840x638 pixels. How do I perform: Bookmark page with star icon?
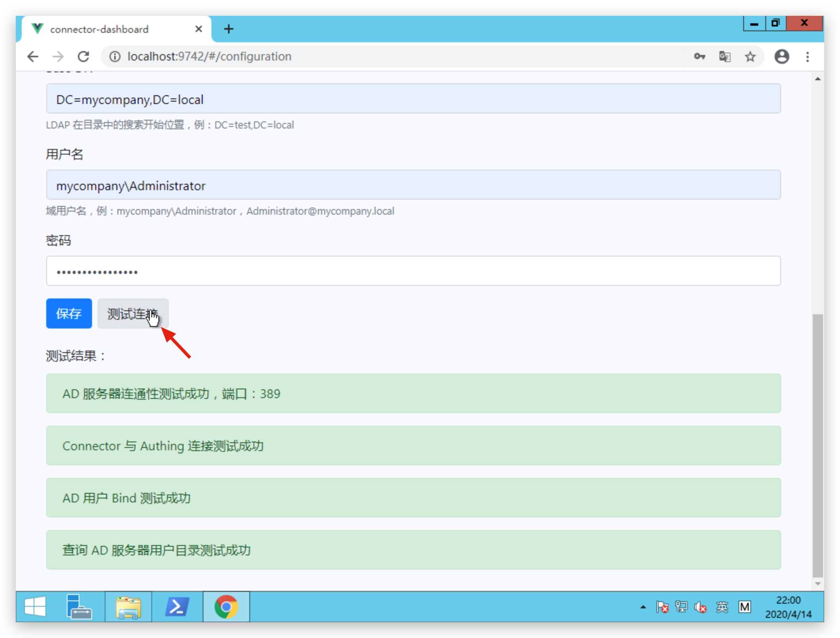(x=750, y=57)
